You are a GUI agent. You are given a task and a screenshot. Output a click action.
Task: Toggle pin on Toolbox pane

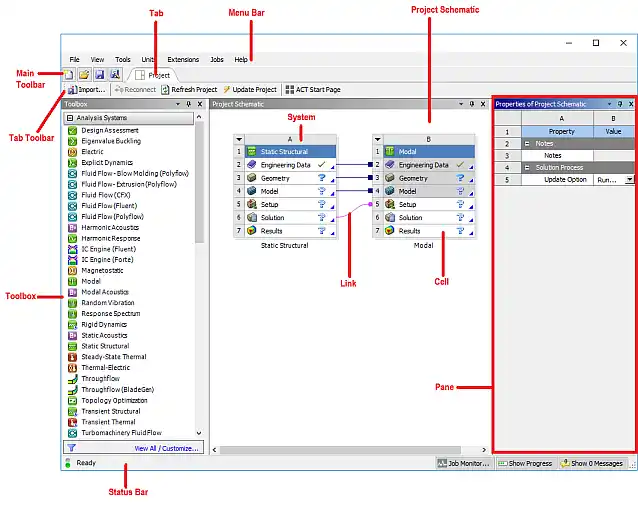click(189, 104)
